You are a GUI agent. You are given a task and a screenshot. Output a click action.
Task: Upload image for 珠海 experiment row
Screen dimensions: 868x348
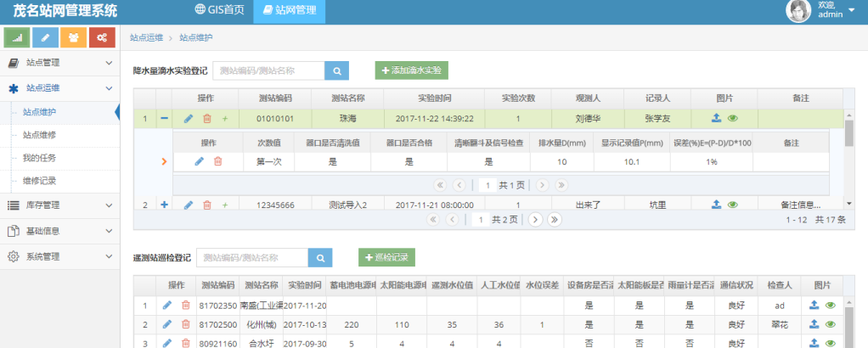tap(717, 119)
